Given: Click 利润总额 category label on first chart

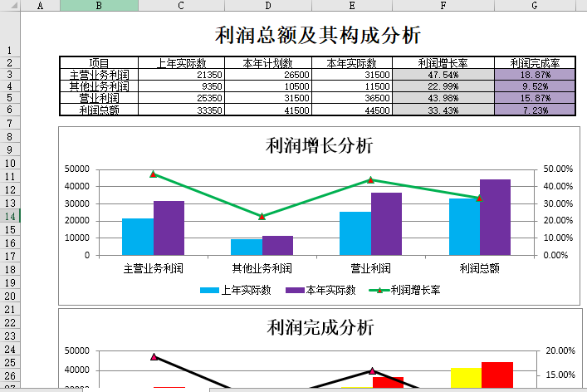Looking at the screenshot, I should [479, 268].
